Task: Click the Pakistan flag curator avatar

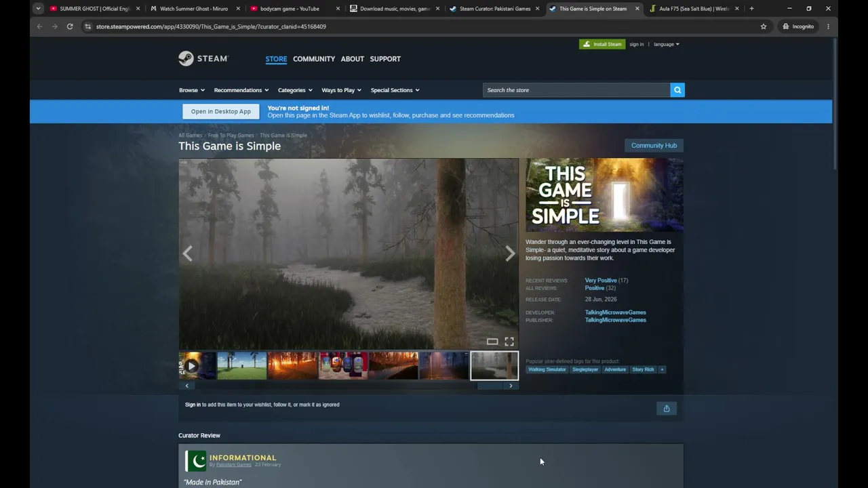Action: pos(195,461)
